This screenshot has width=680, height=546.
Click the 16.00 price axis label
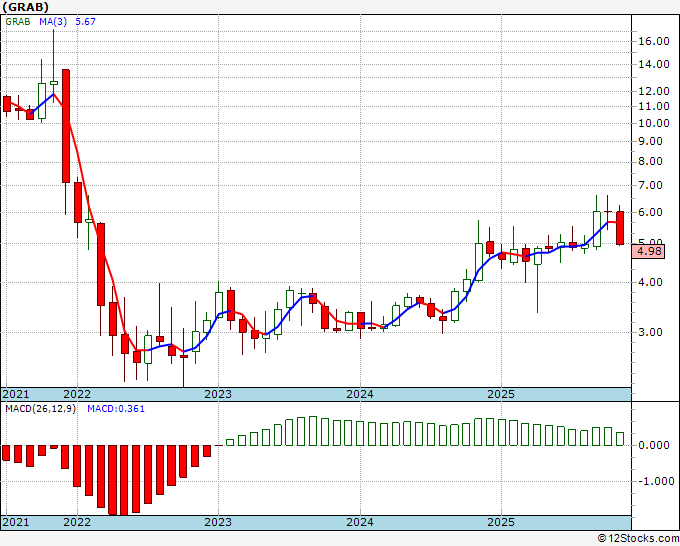[x=654, y=42]
